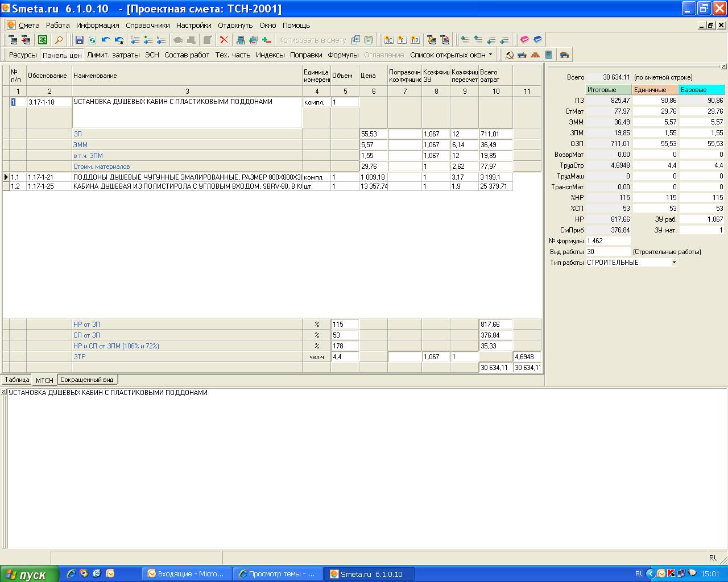Click the ЗУ раб. field showing 1,067

coord(702,219)
